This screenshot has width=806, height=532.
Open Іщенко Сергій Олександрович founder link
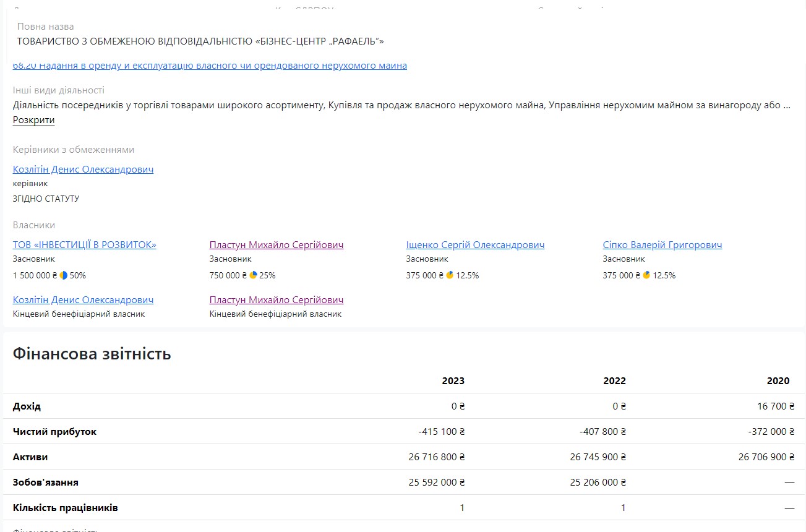pyautogui.click(x=475, y=245)
